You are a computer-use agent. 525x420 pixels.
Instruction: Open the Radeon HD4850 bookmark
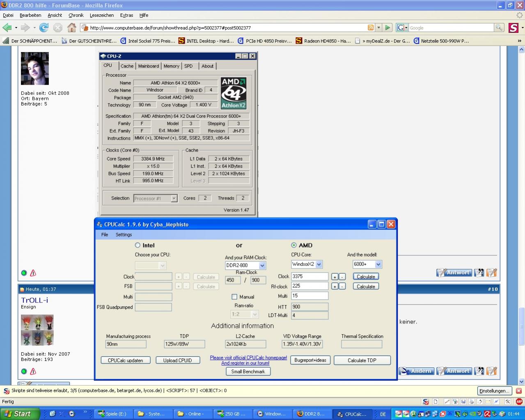[x=323, y=41]
